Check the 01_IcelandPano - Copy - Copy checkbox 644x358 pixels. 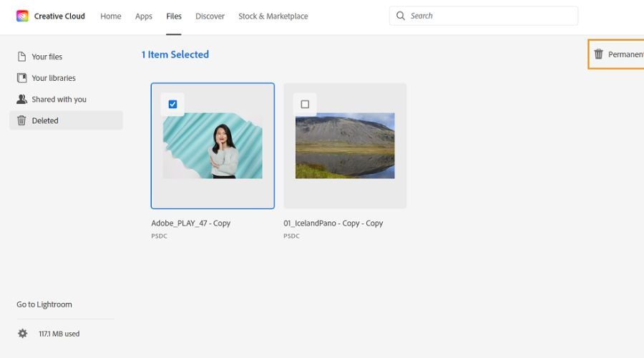pos(305,105)
